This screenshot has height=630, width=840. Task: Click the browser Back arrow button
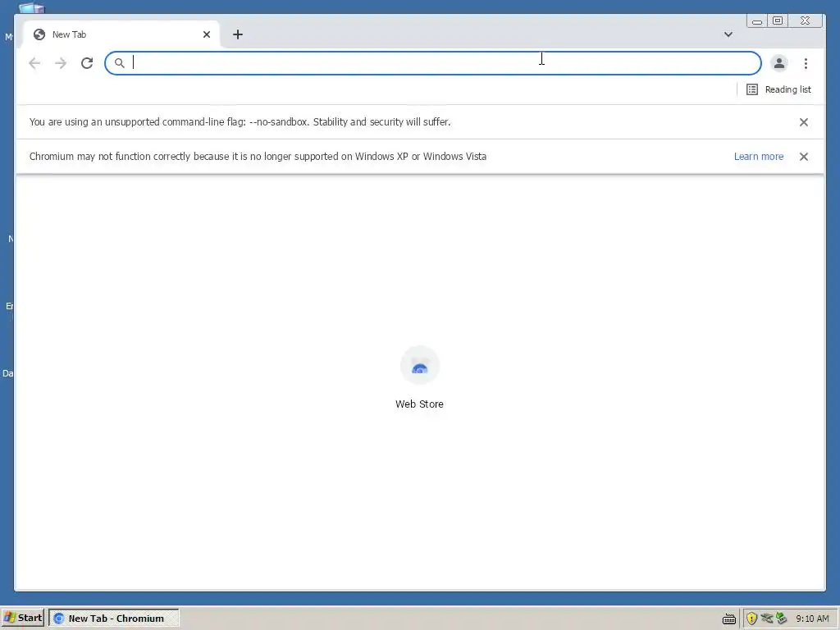(x=34, y=63)
